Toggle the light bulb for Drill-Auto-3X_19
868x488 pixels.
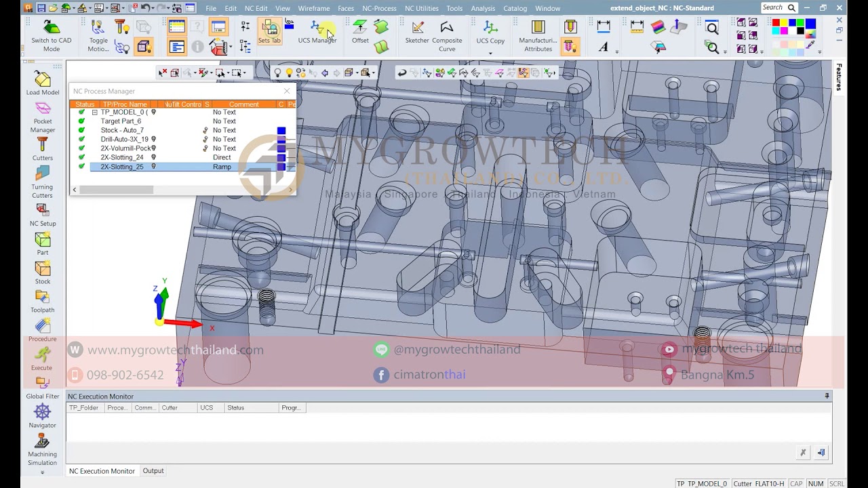153,139
